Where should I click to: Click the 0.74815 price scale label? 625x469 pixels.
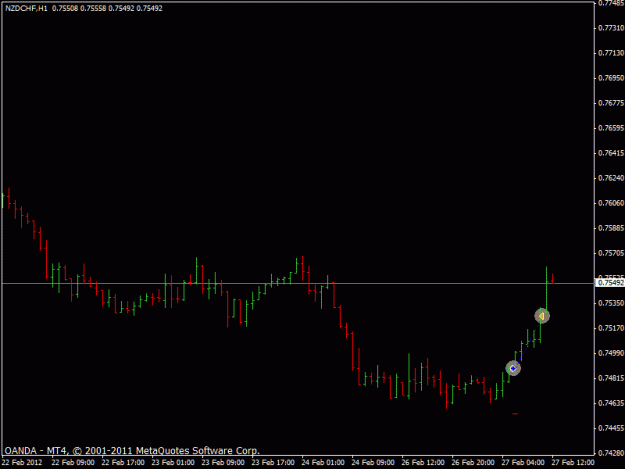611,378
